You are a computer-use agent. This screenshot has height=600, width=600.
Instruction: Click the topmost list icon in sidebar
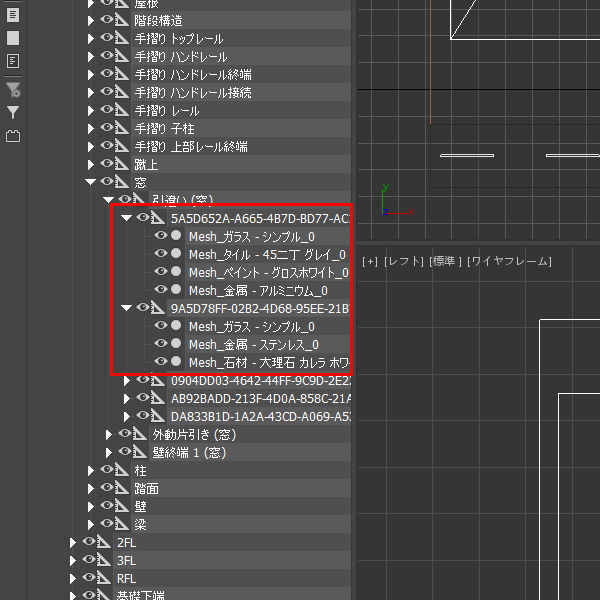(13, 15)
